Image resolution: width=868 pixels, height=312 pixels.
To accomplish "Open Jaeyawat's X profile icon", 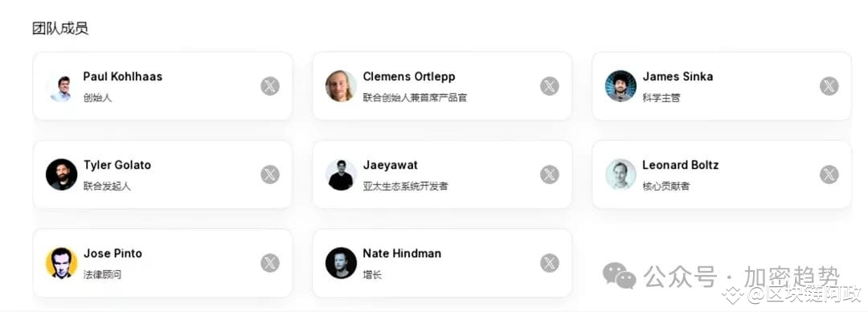I will tap(550, 174).
